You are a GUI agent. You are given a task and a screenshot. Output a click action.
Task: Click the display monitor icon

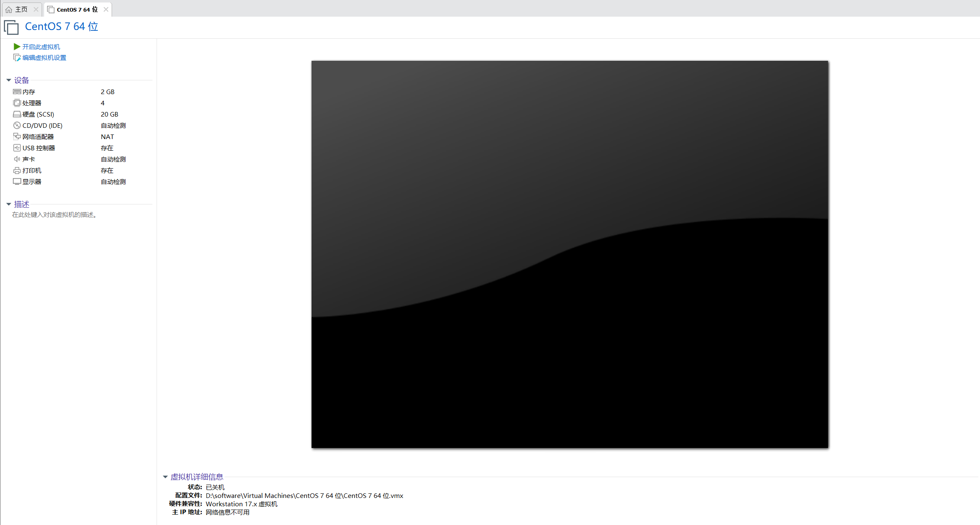(x=17, y=182)
